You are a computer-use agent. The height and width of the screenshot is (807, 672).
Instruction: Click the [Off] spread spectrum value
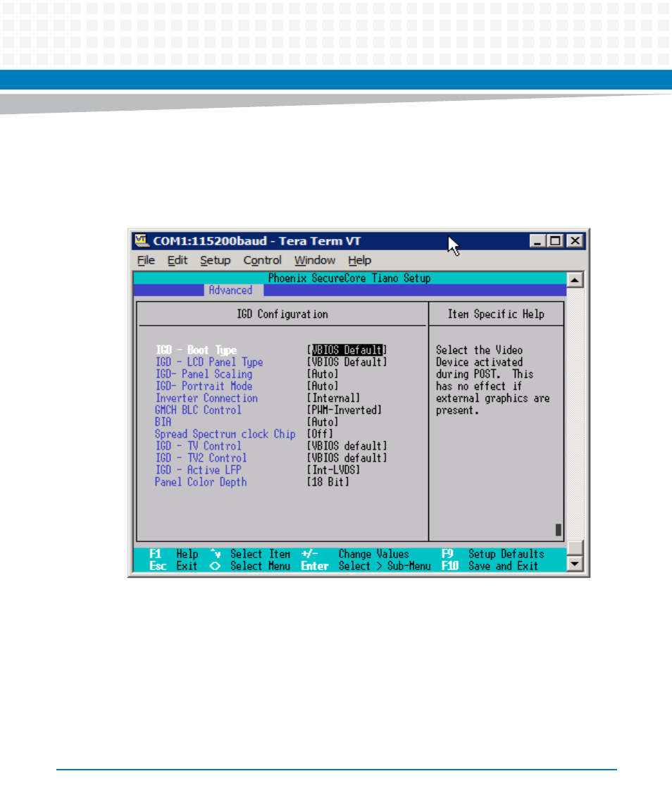click(x=320, y=434)
